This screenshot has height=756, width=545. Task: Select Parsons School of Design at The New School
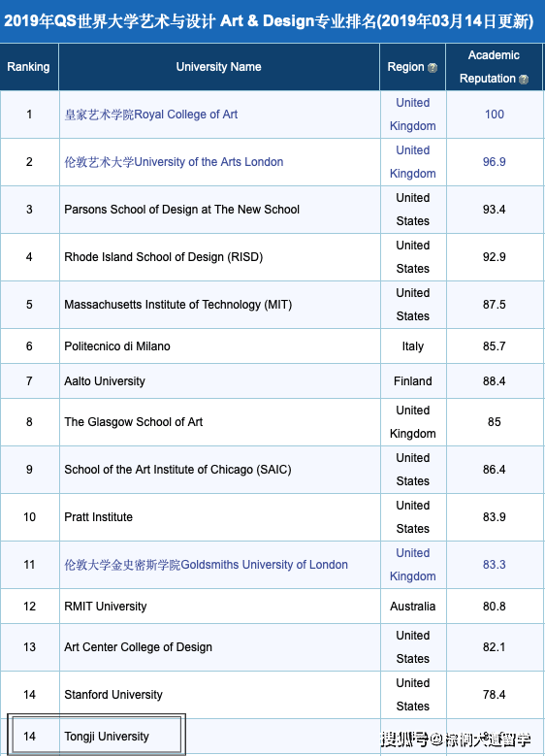tap(181, 210)
